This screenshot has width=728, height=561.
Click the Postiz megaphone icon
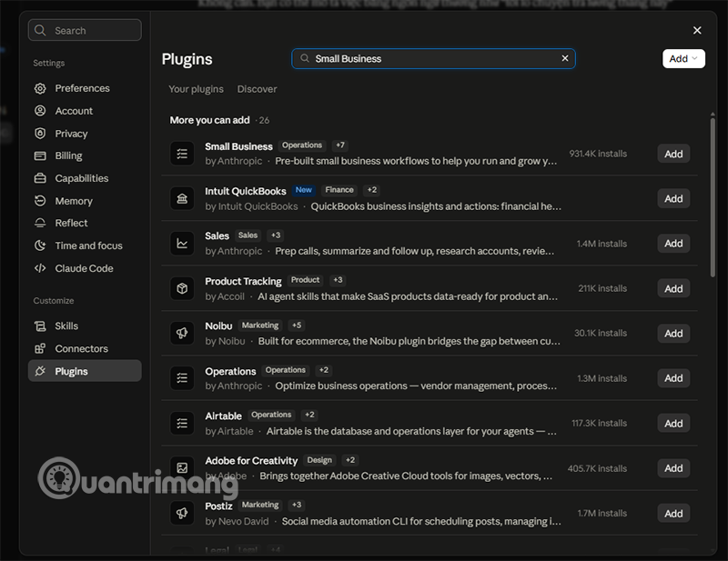click(x=182, y=513)
